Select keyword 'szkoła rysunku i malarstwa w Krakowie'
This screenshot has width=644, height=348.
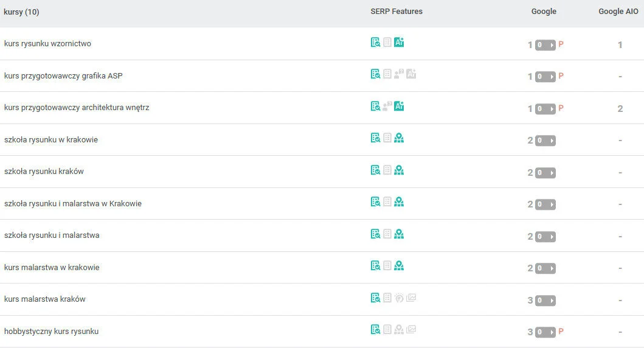coord(73,204)
